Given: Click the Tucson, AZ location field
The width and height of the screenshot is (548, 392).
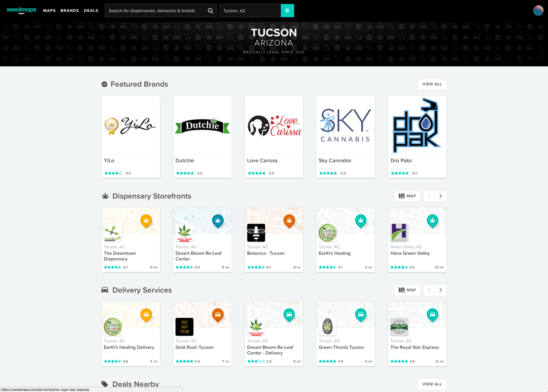Looking at the screenshot, I should coord(250,11).
